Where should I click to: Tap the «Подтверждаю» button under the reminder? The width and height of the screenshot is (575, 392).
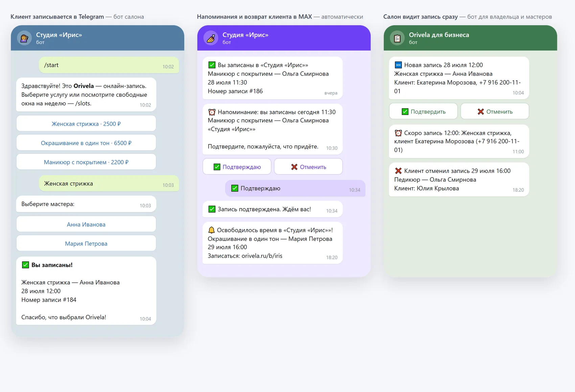237,167
